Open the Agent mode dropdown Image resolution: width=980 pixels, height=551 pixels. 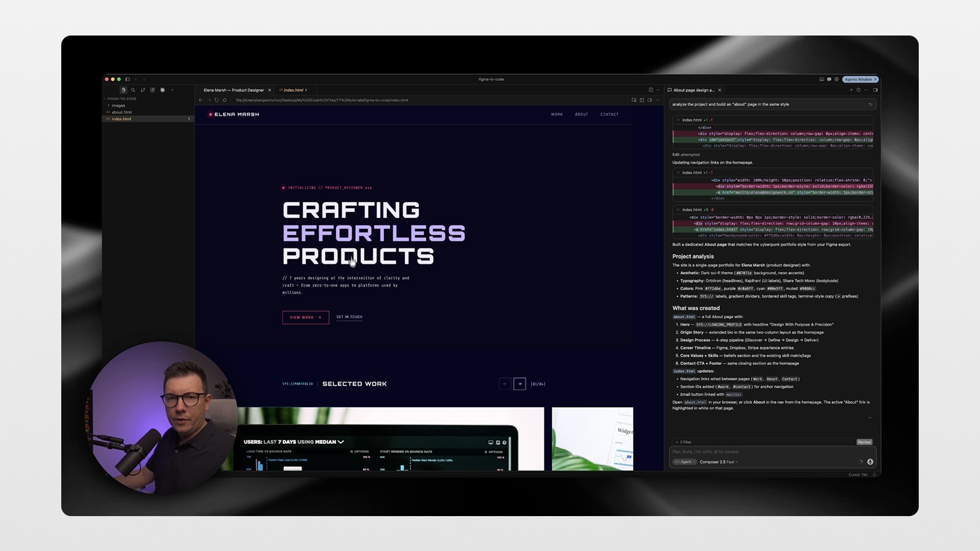point(684,462)
